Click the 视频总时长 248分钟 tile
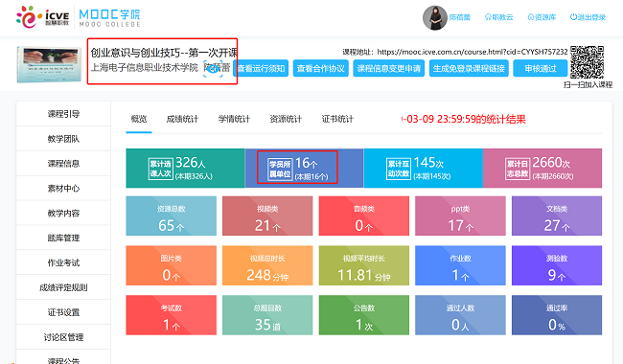This screenshot has height=364, width=623. coord(267,265)
